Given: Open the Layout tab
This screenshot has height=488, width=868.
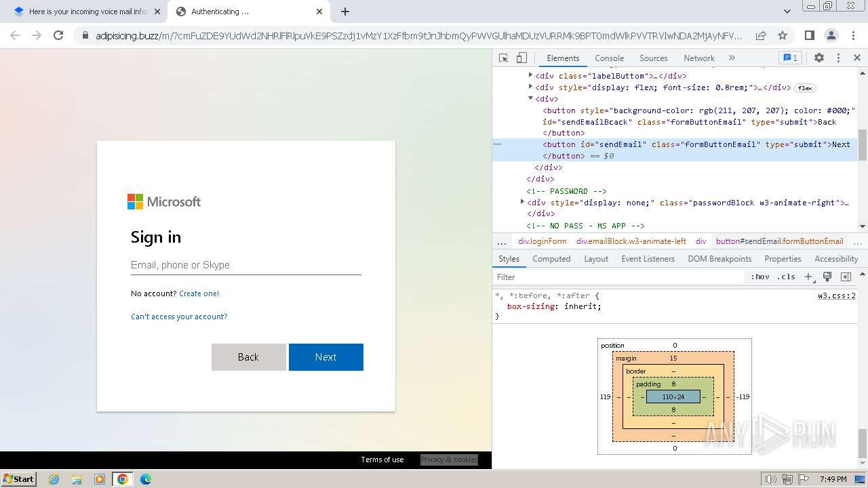Looking at the screenshot, I should 596,259.
